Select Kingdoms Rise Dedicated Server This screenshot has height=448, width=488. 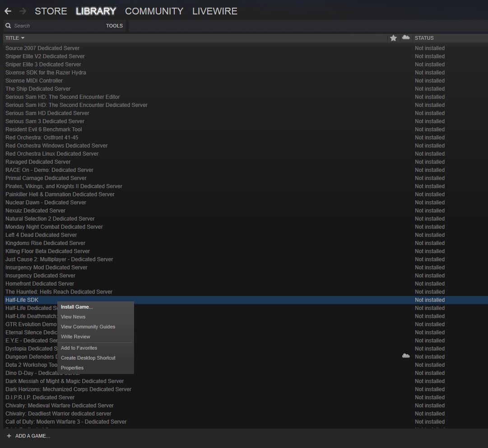tap(246, 243)
